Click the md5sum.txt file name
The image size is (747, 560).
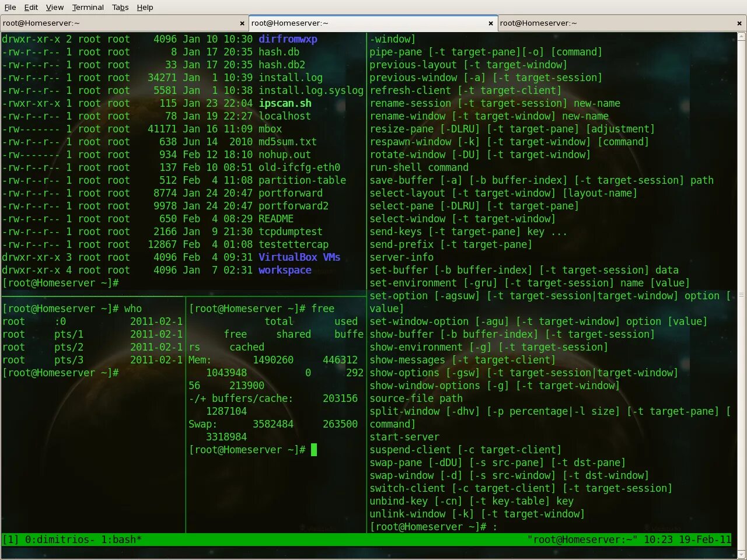tap(288, 142)
